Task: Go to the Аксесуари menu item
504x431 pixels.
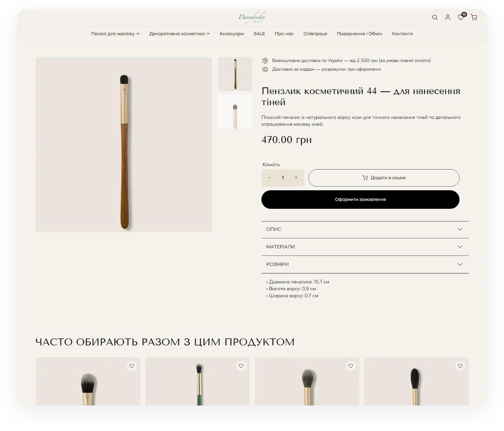Action: [232, 34]
